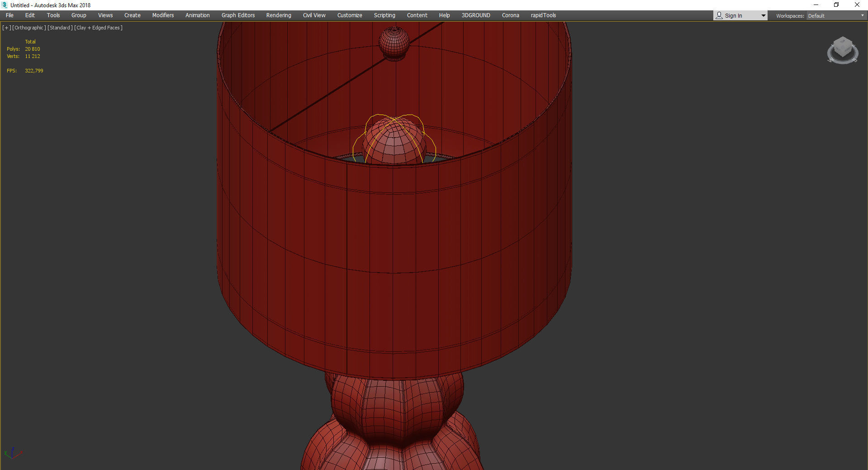The height and width of the screenshot is (470, 868).
Task: Open the Civil View menu
Action: click(x=314, y=15)
